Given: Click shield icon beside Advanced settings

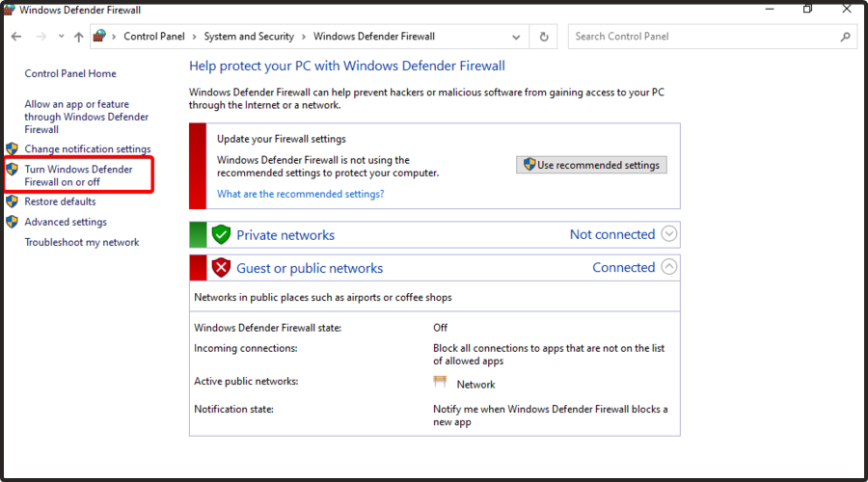Looking at the screenshot, I should point(12,222).
